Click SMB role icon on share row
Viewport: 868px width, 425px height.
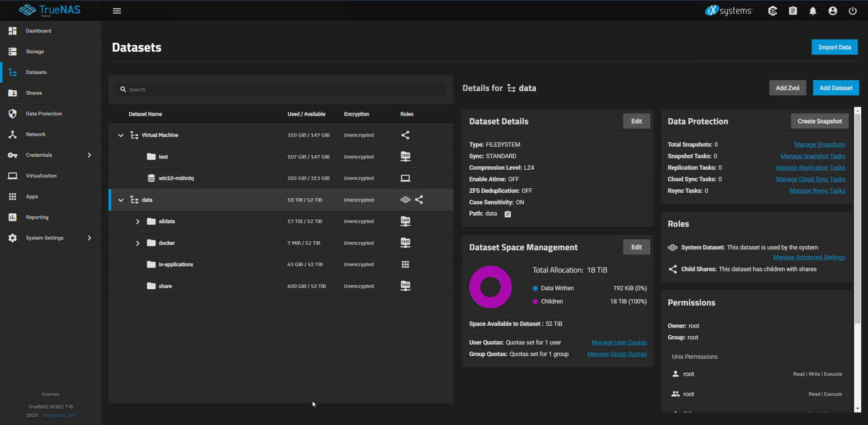[x=406, y=286]
